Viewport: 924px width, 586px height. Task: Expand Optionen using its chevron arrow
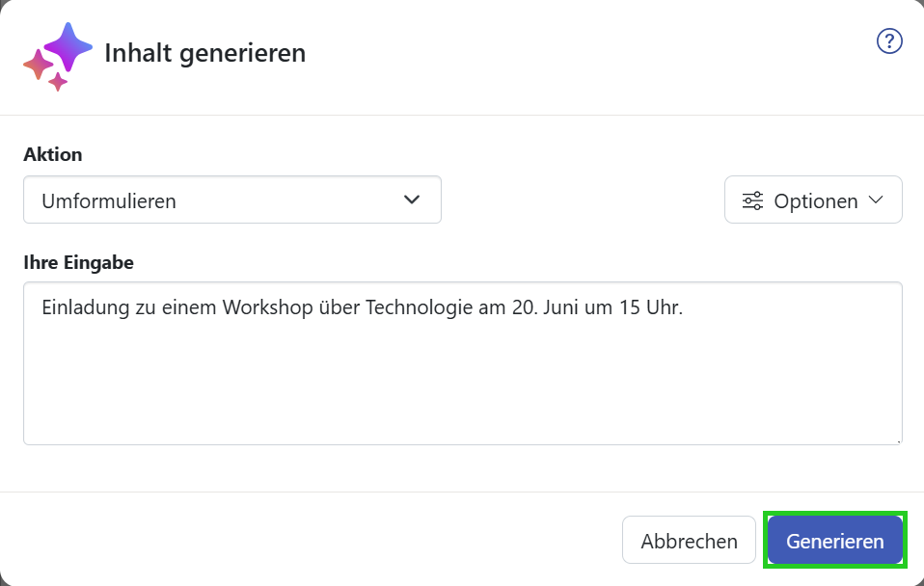point(876,200)
